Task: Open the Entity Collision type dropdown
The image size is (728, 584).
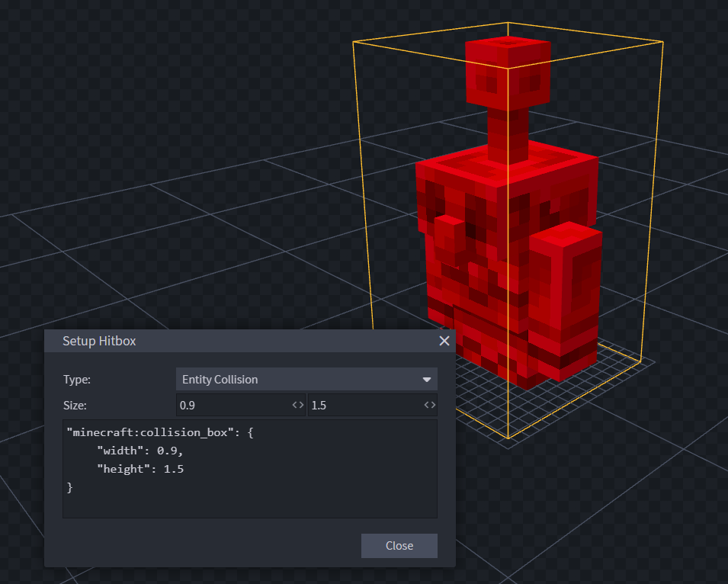Action: click(305, 380)
